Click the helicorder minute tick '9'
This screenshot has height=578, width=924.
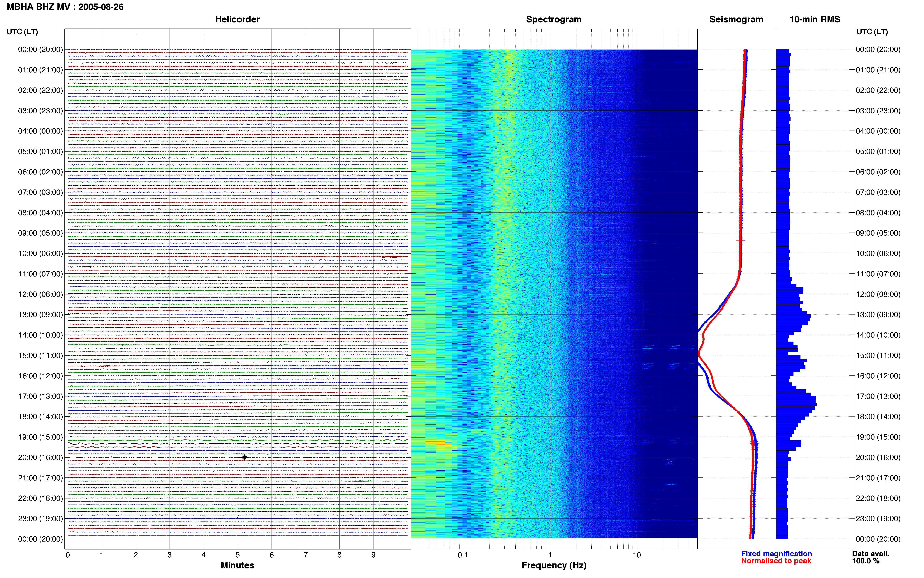pyautogui.click(x=373, y=555)
